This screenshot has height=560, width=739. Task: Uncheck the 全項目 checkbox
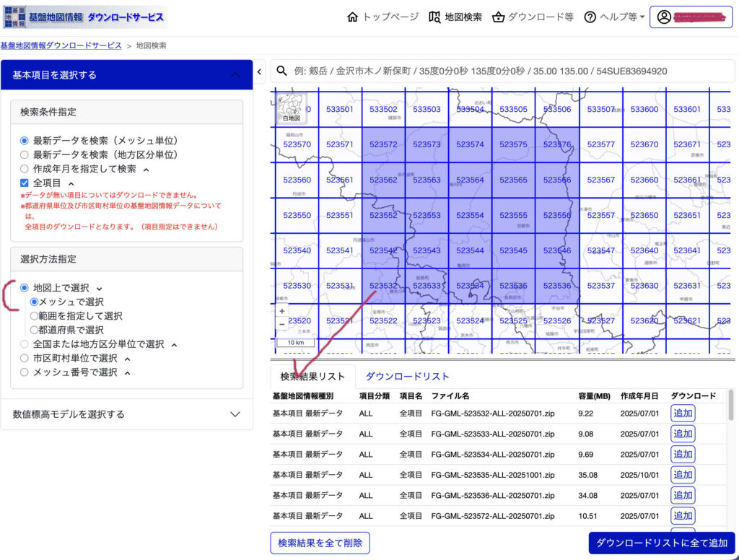click(25, 183)
